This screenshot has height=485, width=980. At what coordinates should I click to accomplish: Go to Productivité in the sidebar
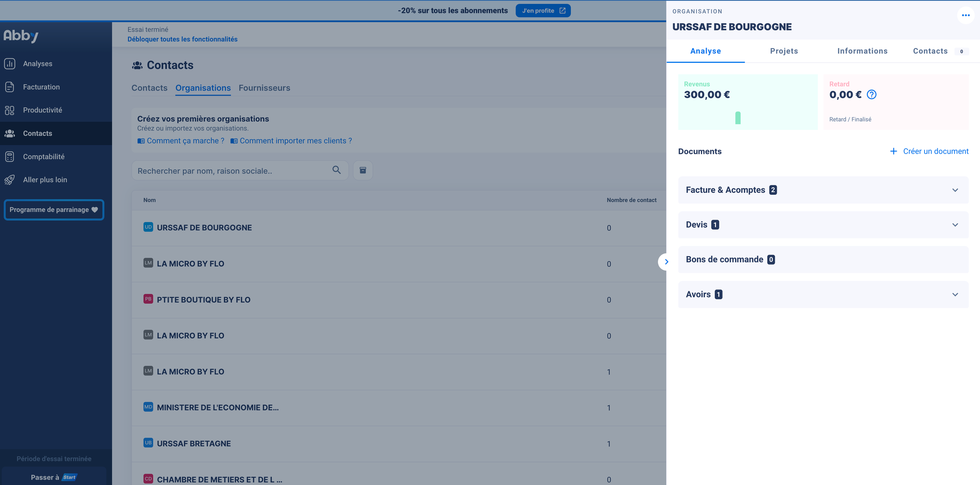(42, 110)
